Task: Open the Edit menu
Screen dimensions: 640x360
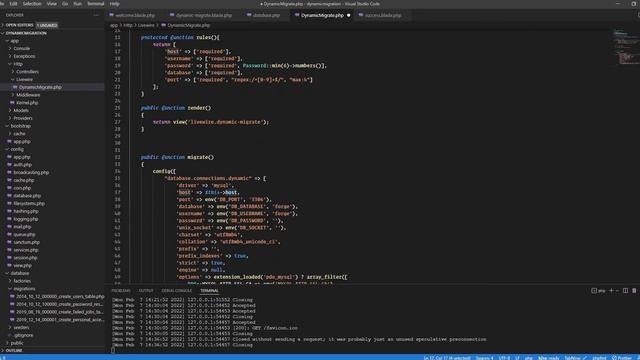Action: tap(13, 4)
